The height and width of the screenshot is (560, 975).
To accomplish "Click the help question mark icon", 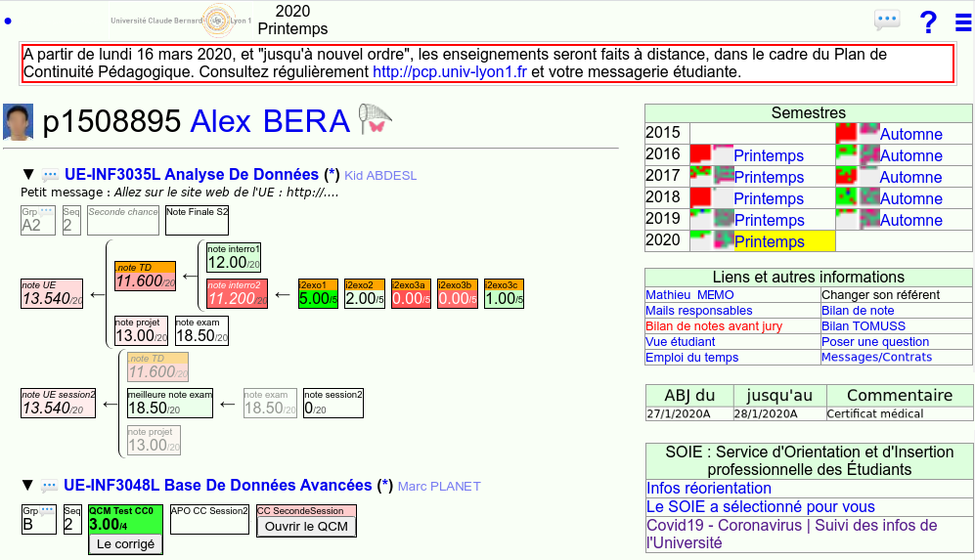I will 928,22.
